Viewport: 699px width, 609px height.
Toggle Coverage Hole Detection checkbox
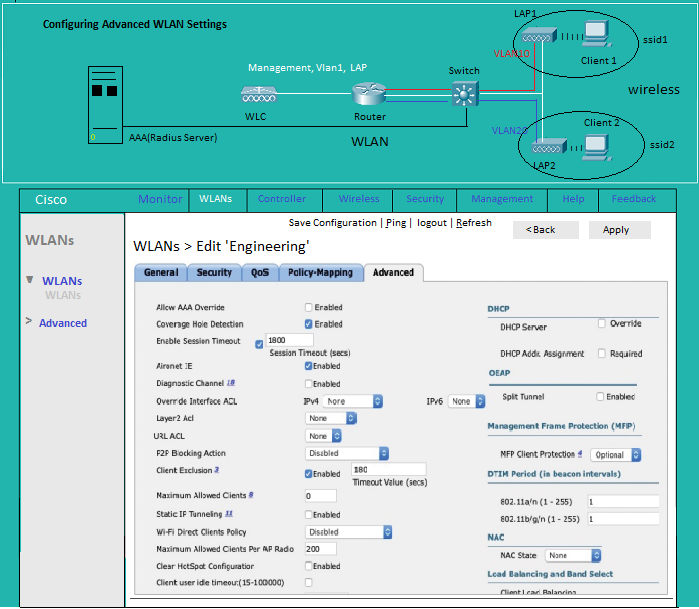point(309,324)
